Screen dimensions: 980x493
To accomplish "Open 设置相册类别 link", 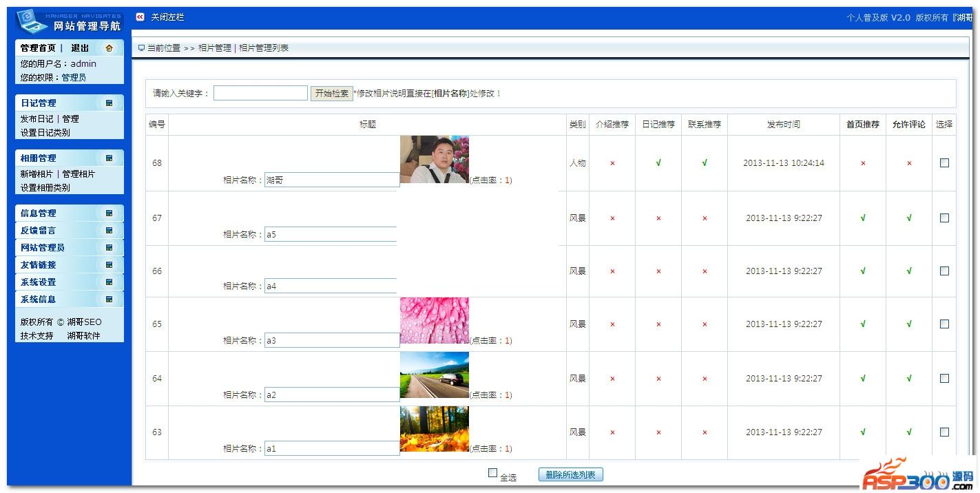I will click(x=45, y=188).
